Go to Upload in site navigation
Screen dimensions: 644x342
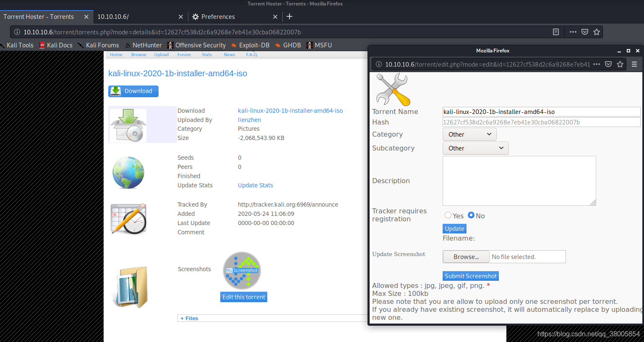tap(162, 55)
